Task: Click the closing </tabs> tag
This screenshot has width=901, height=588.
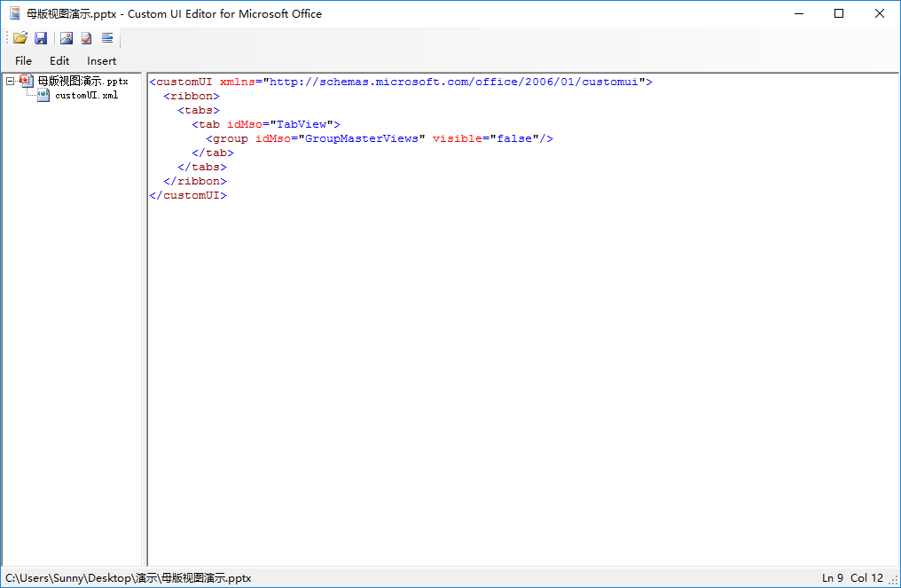Action: coord(202,168)
